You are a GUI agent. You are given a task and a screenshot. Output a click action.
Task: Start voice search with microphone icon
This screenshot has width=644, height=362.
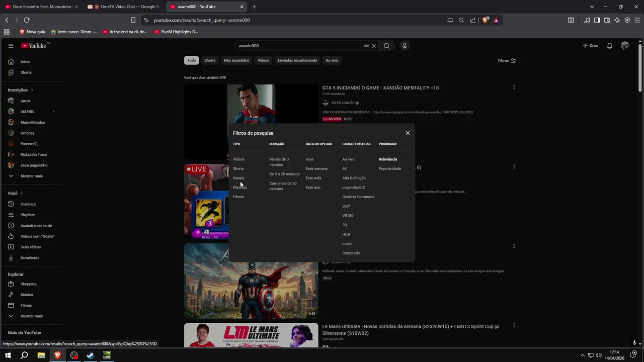coord(405,46)
